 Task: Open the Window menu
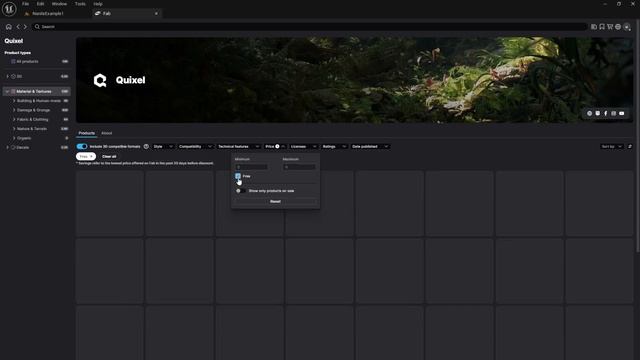(59, 4)
